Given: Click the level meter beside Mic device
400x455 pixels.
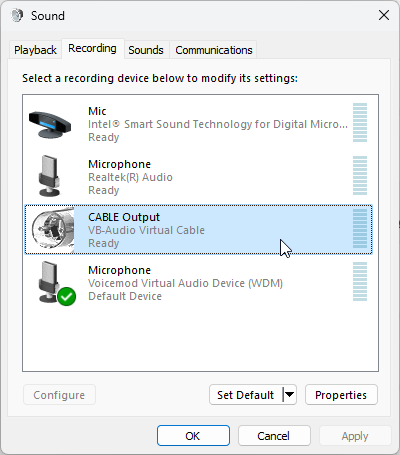Looking at the screenshot, I should (360, 122).
